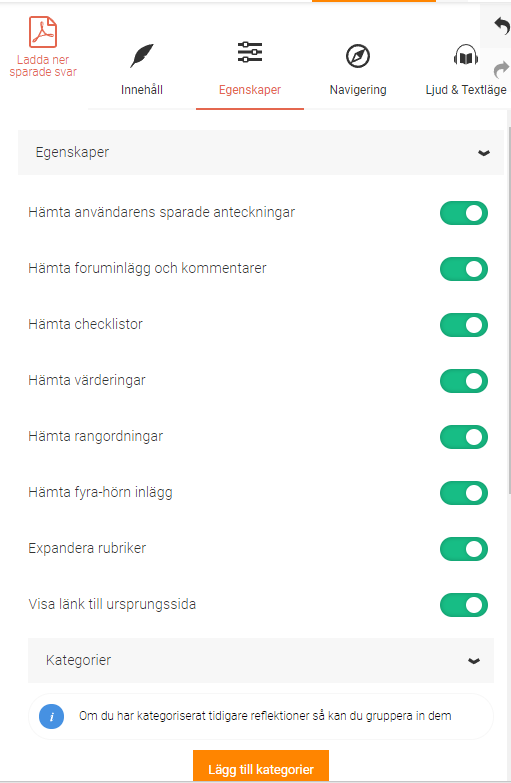Open the Navigering compass icon
Viewport: 511px width, 783px height.
click(358, 56)
